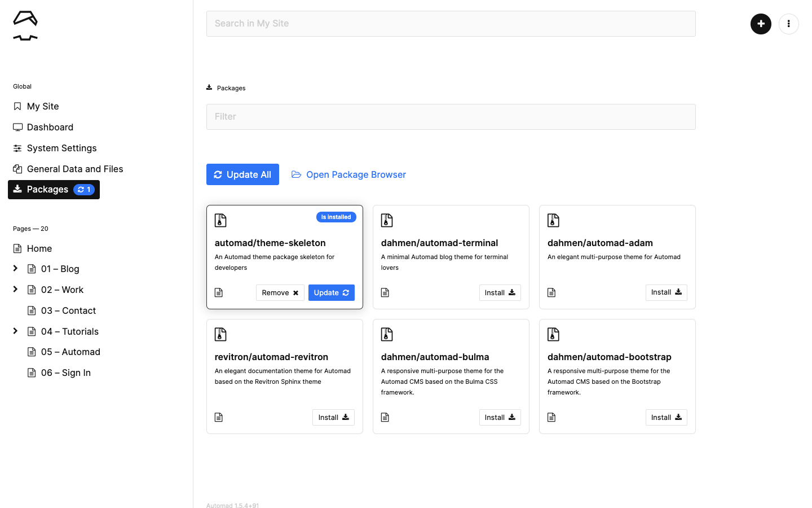Click the Search in My Site field
Viewport: 812px width, 508px height.
point(451,24)
